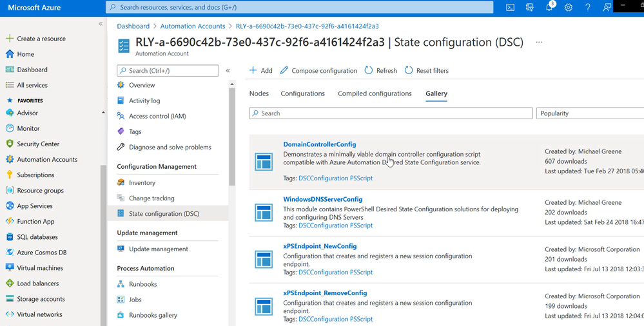
Task: Click DomainControllerConfig tags link
Action: point(336,178)
